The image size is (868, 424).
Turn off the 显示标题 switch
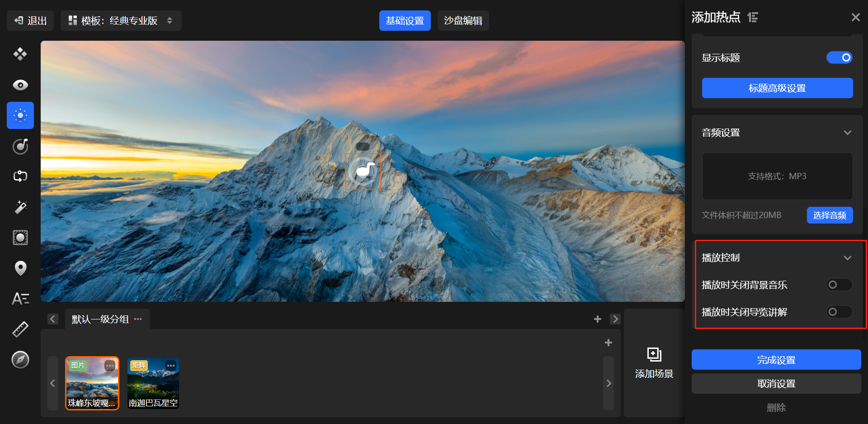(839, 58)
